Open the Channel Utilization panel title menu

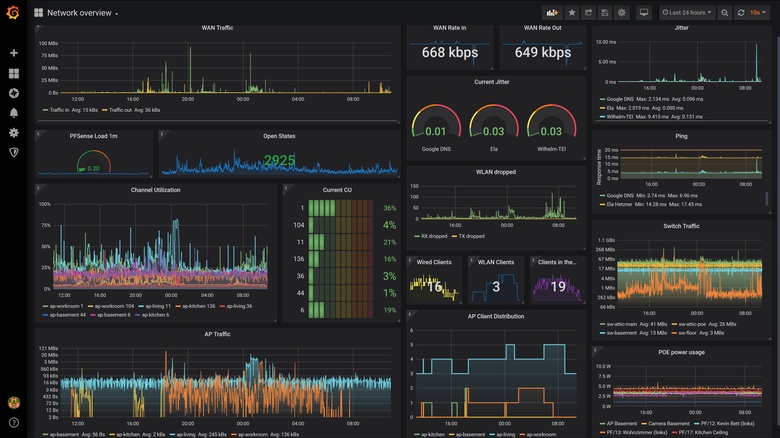coord(155,190)
